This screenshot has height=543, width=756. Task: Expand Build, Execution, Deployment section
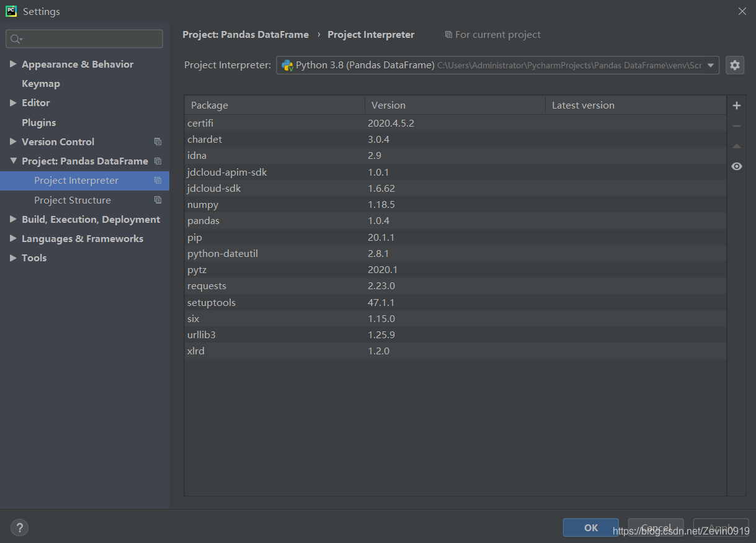(x=13, y=219)
